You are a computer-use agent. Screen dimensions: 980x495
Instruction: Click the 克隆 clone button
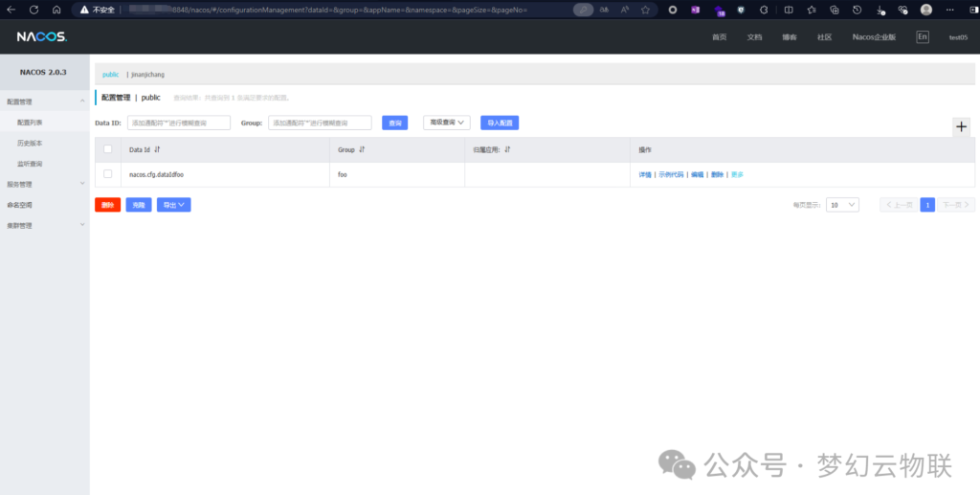tap(139, 205)
